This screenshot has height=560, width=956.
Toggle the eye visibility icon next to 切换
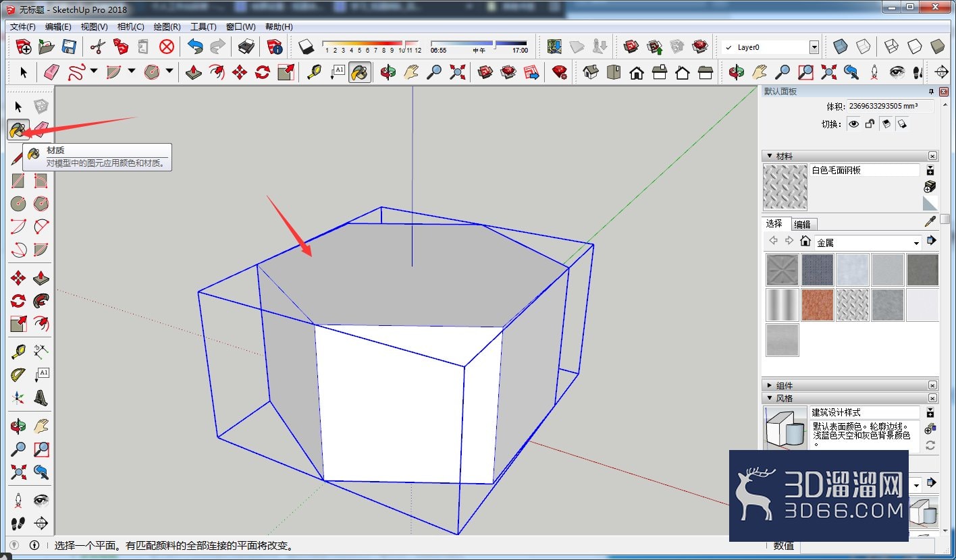click(x=854, y=124)
